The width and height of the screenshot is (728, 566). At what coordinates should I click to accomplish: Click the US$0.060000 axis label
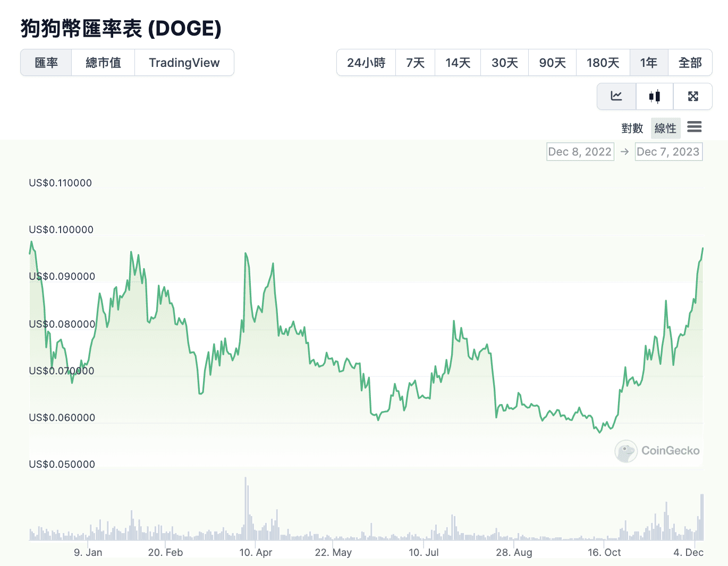(x=62, y=417)
